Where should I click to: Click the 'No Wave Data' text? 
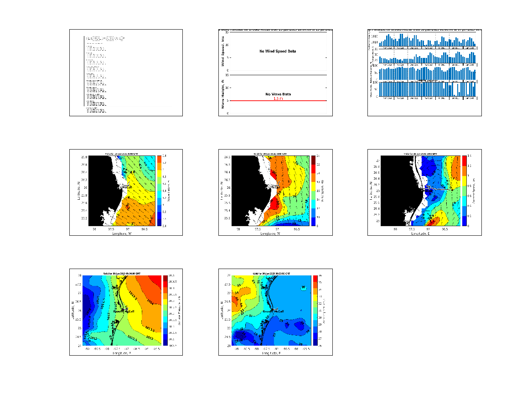(278, 94)
